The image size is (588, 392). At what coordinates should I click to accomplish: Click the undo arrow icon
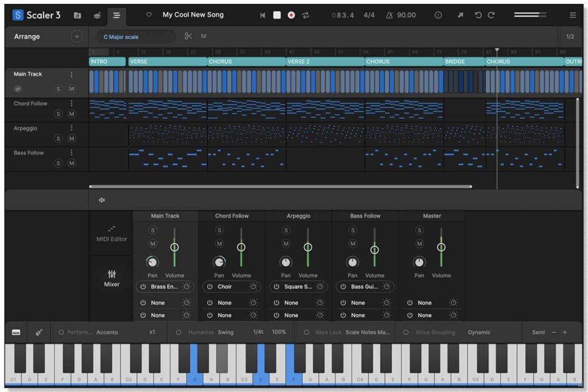[478, 15]
